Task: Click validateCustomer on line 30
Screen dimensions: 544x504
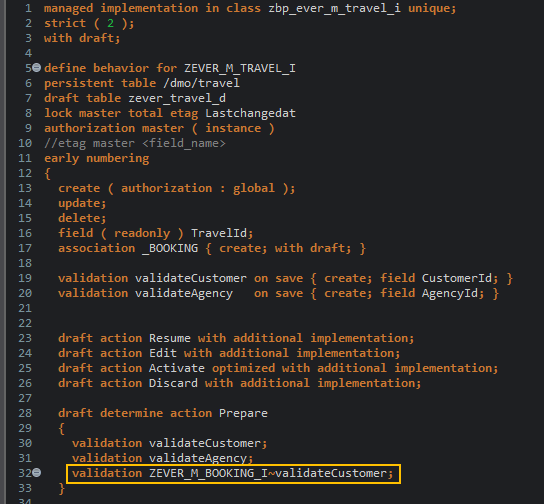Action: click(205, 443)
